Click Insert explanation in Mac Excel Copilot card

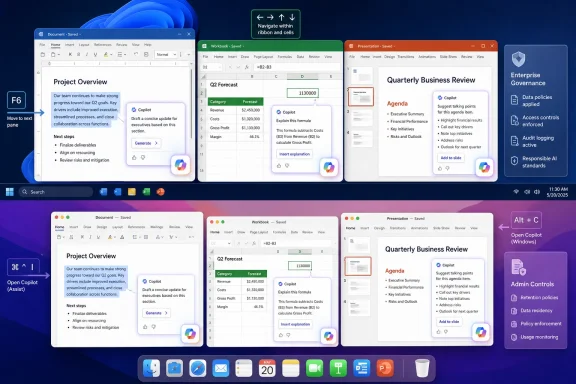pyautogui.click(x=295, y=324)
